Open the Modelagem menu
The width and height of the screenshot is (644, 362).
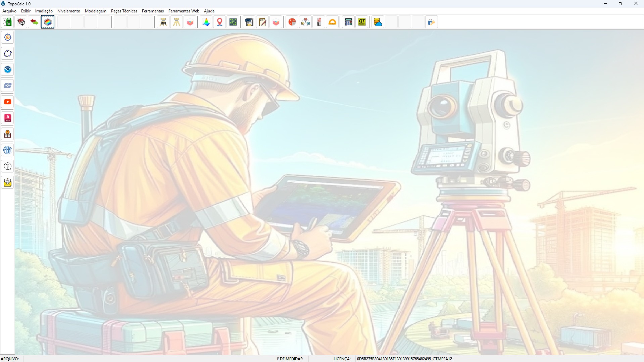[x=96, y=11]
